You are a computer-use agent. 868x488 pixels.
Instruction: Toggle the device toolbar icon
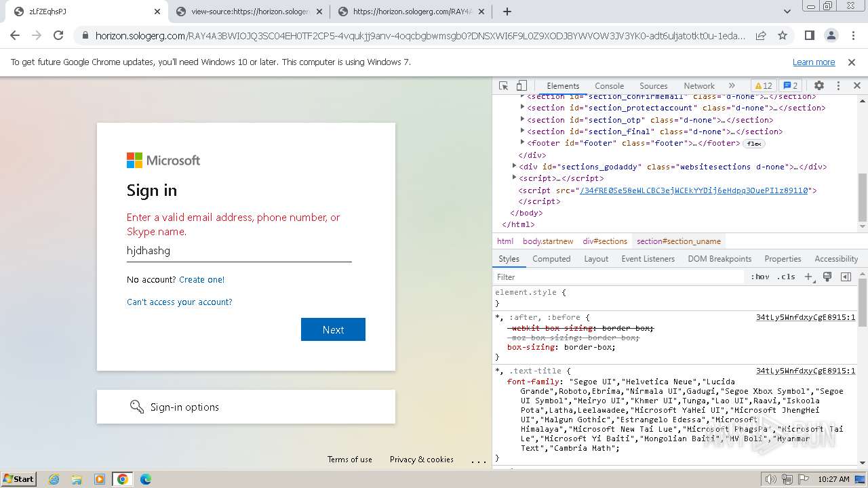click(x=521, y=86)
